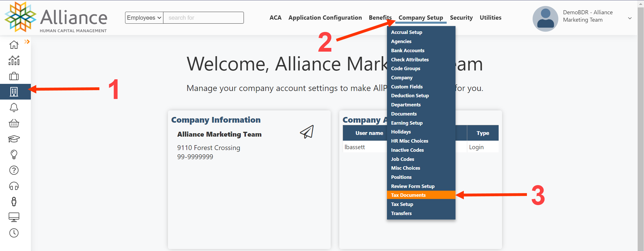Choose Transfers from the menu
This screenshot has width=644, height=251.
tap(421, 213)
